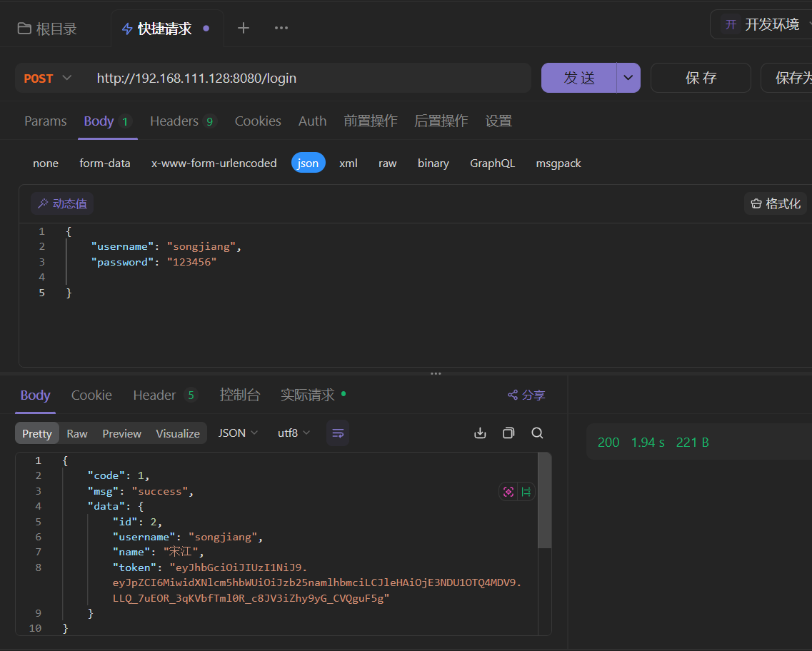
Task: Open the root directory folder tab
Action: click(x=47, y=29)
